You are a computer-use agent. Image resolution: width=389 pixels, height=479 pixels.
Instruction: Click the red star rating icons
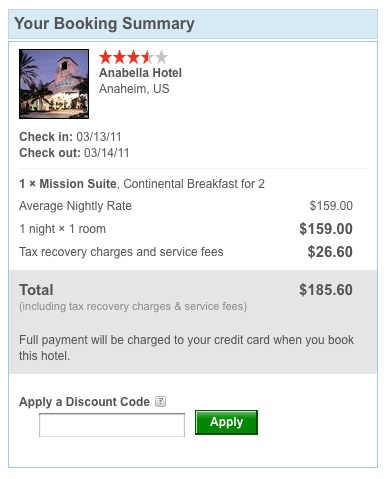click(x=126, y=57)
